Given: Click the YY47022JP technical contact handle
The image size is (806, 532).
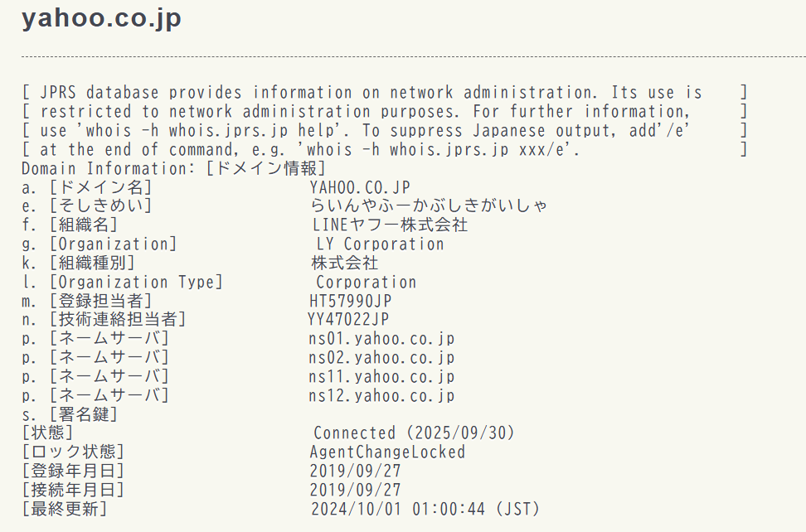Looking at the screenshot, I should coord(348,319).
